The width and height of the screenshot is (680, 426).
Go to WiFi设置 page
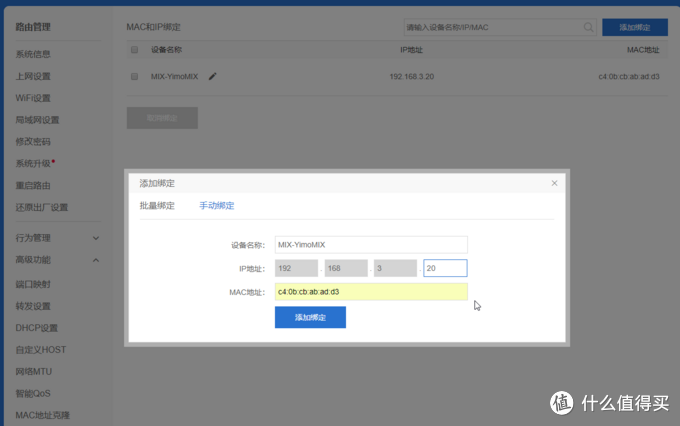tap(33, 98)
